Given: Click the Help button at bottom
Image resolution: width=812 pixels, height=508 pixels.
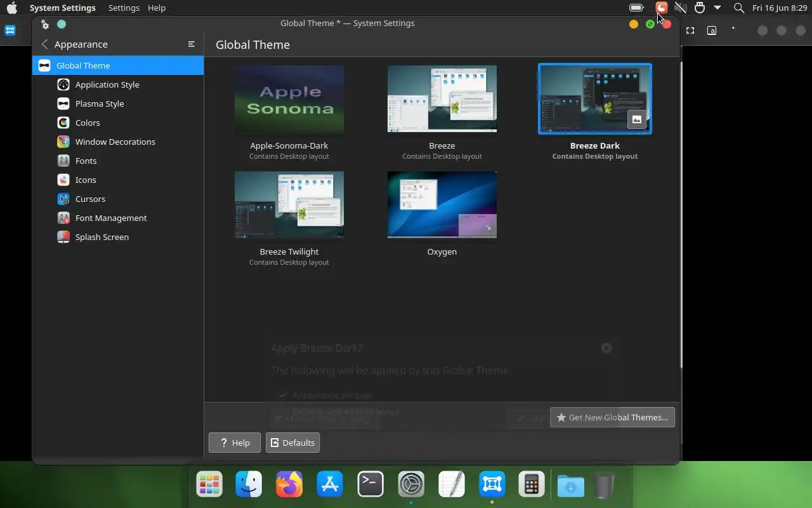Looking at the screenshot, I should 235,443.
